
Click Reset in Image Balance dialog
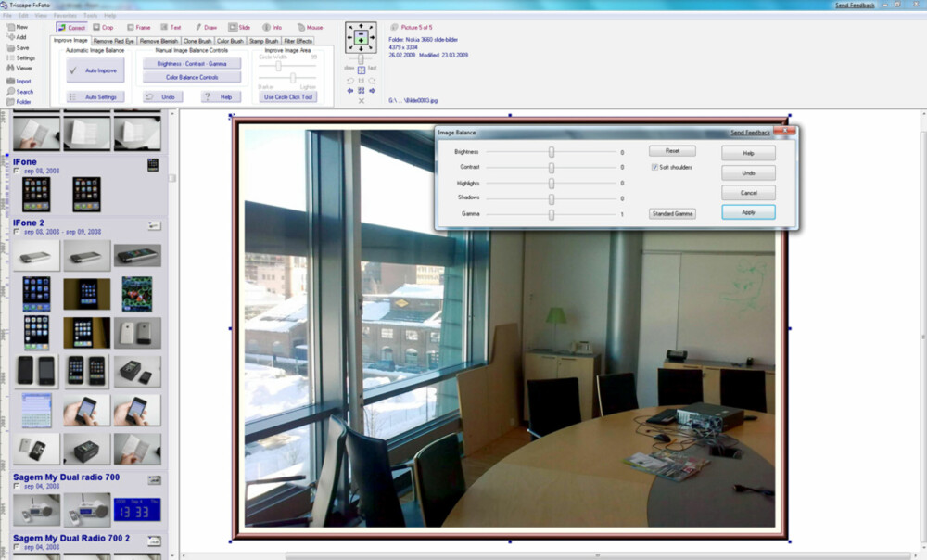click(x=672, y=151)
